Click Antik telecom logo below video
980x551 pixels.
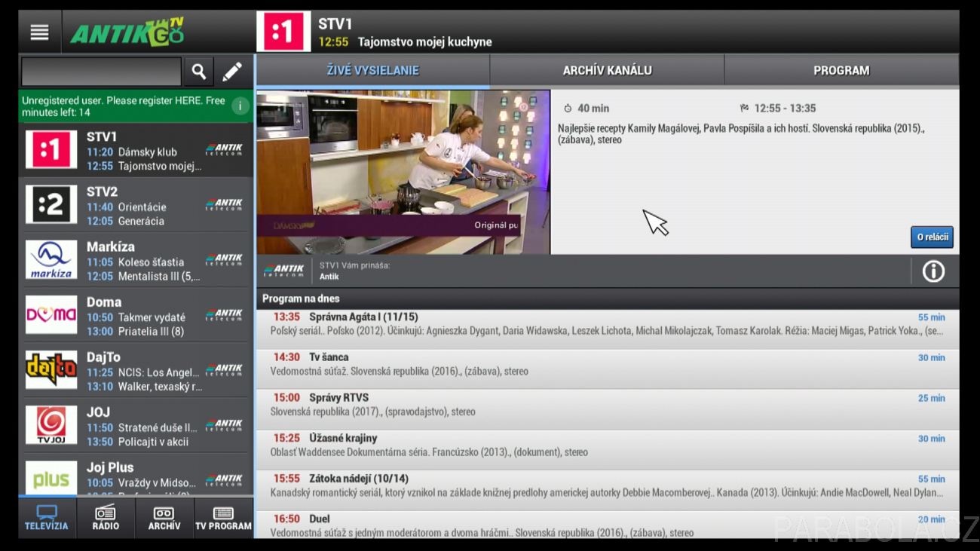283,271
